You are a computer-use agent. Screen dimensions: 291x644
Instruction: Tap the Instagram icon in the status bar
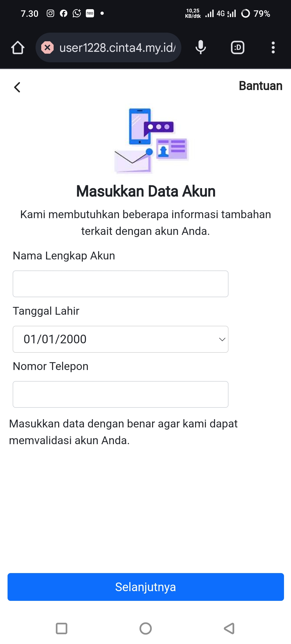[x=50, y=13]
